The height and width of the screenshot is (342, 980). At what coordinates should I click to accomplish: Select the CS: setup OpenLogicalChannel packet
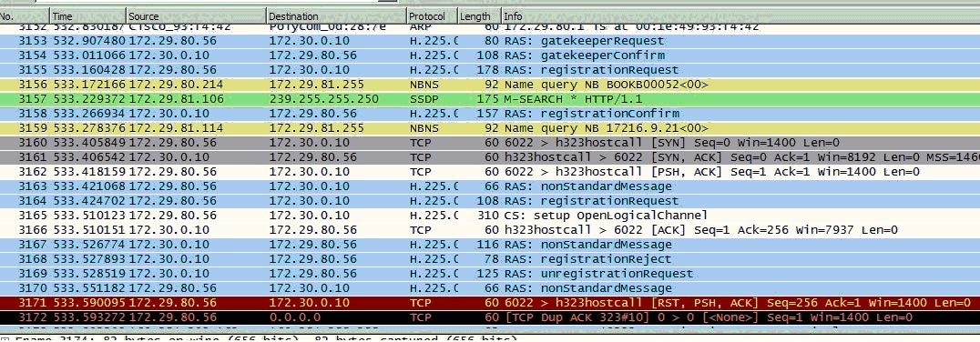[x=490, y=216]
